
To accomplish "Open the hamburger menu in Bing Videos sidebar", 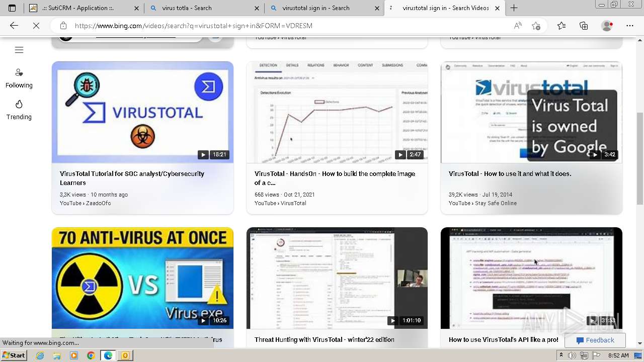I will [x=19, y=50].
